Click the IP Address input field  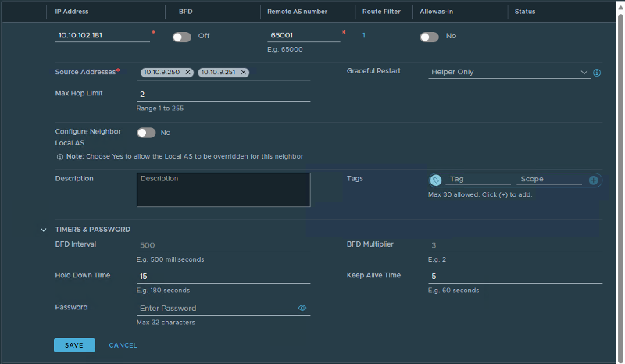103,36
